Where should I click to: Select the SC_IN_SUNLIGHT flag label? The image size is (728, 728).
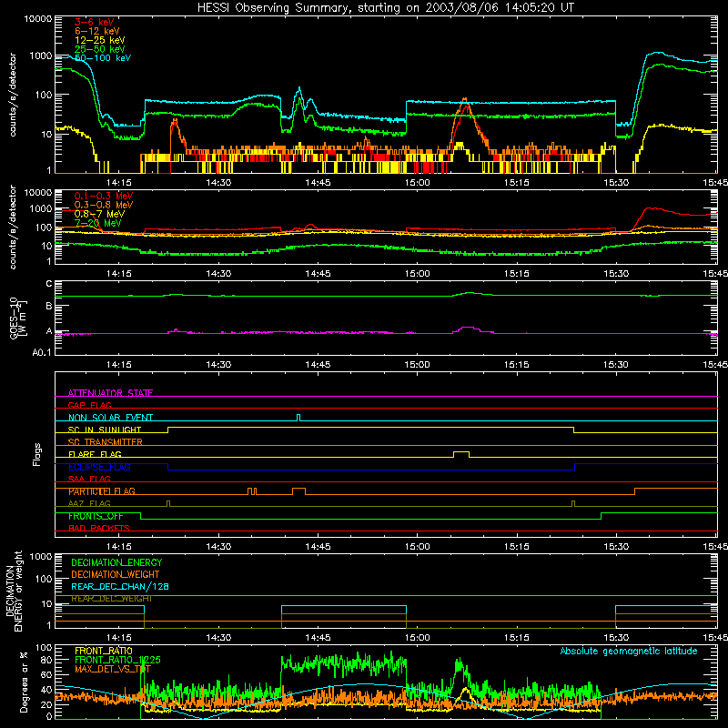105,430
